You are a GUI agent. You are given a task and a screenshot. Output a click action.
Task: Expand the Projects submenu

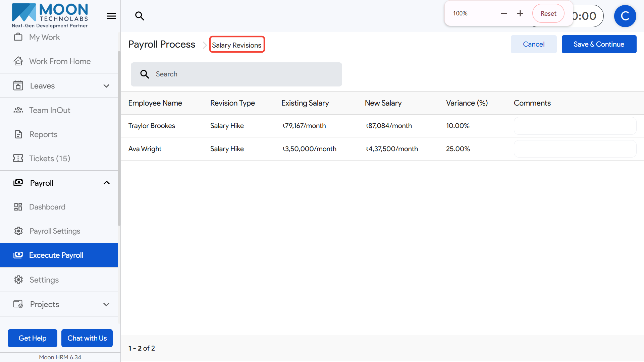coord(106,304)
